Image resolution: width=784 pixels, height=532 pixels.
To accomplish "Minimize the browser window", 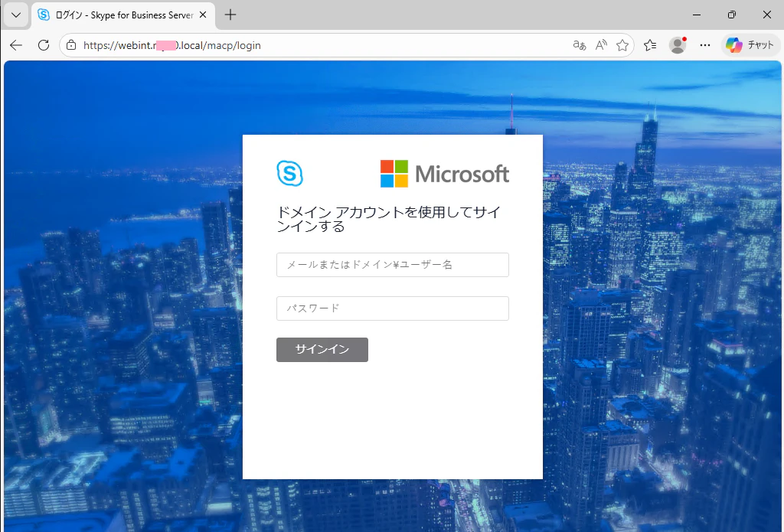I will tap(697, 15).
